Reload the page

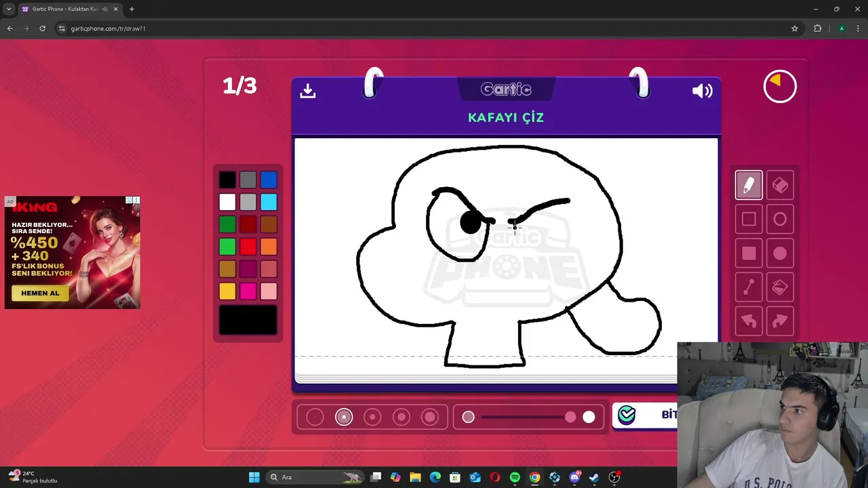pos(42,28)
